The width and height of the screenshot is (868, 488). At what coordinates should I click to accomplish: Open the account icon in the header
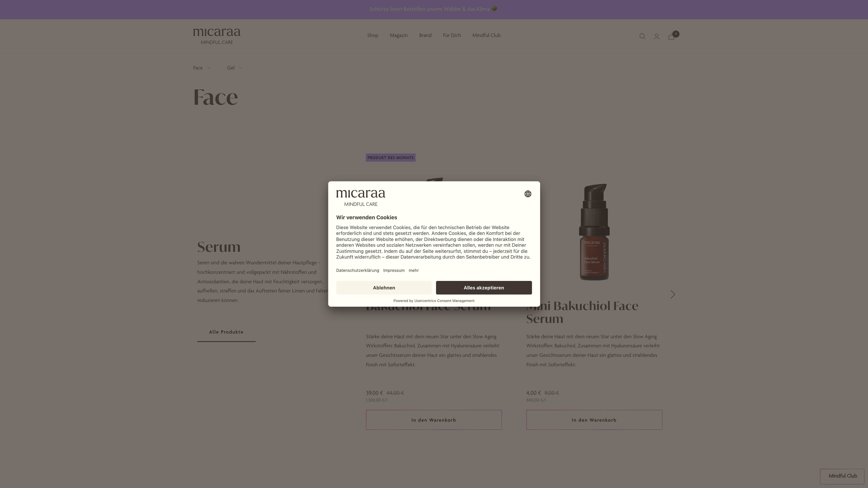point(656,36)
